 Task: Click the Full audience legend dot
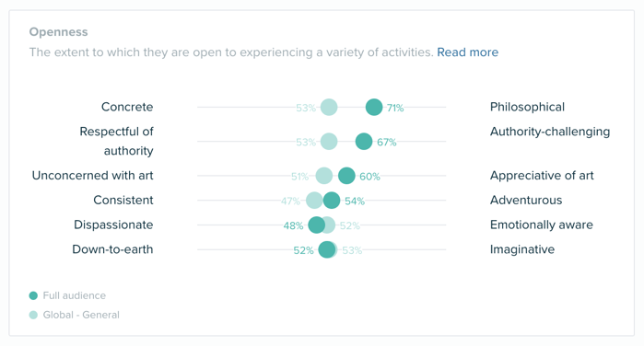(33, 295)
